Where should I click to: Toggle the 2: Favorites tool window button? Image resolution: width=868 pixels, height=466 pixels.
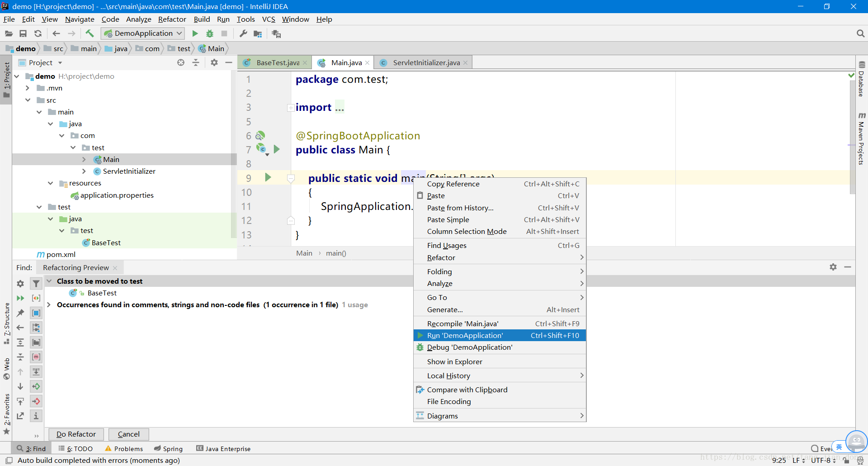[x=6, y=414]
